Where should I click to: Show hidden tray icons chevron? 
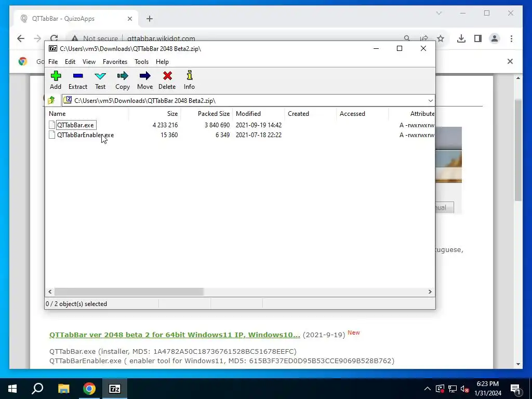click(x=428, y=389)
